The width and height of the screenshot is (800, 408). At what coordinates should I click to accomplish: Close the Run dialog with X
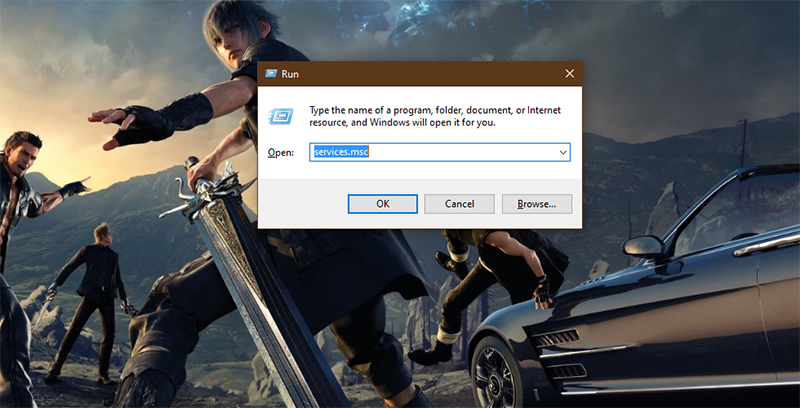569,74
